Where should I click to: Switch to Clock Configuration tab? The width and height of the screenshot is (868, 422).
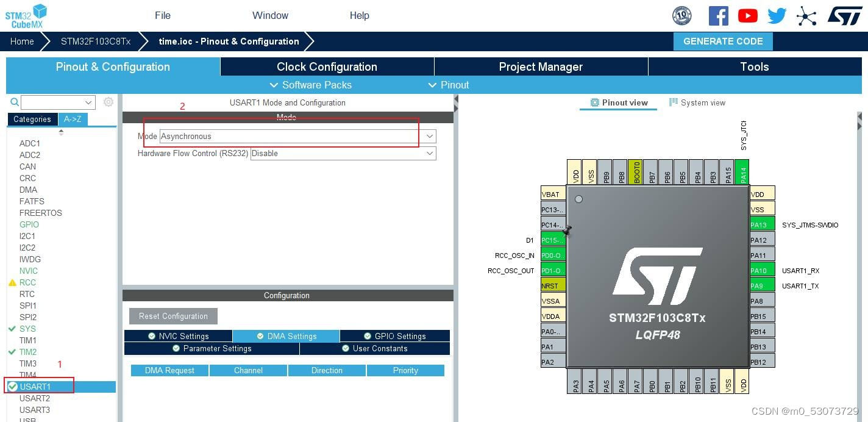click(327, 66)
